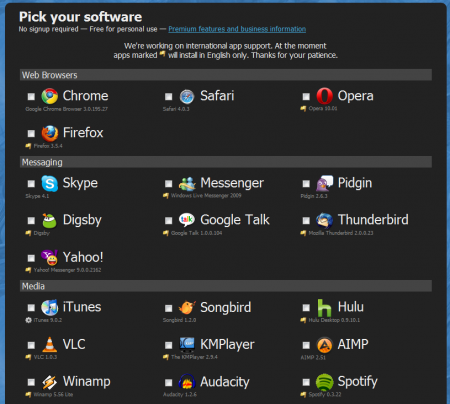Click the Google Talk label text

click(235, 220)
